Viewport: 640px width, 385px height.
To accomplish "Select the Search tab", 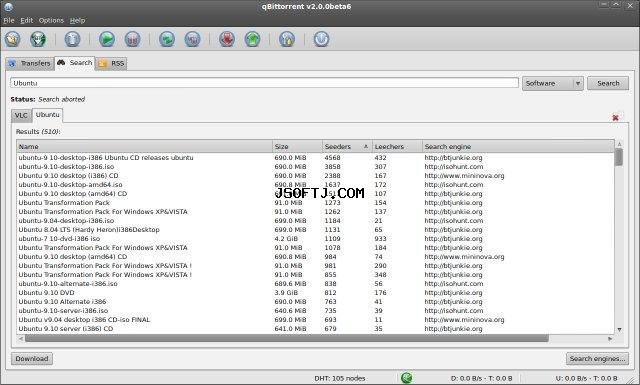I will 75,62.
